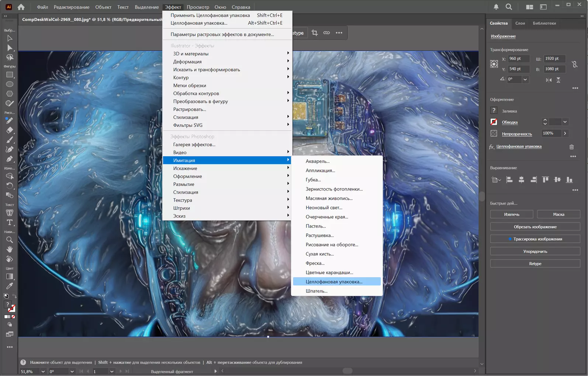Align vertical top in the Align section
Image resolution: width=588 pixels, height=376 pixels.
pos(545,180)
